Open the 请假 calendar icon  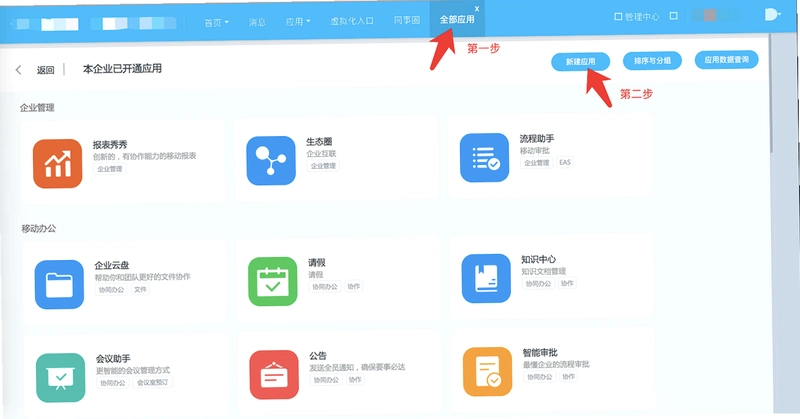[x=272, y=281]
